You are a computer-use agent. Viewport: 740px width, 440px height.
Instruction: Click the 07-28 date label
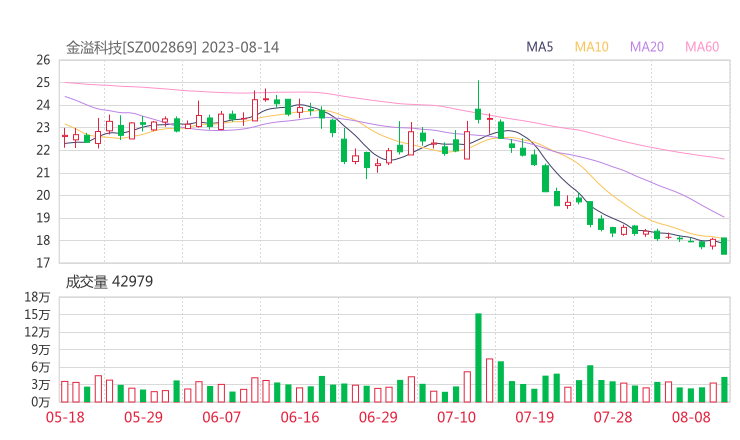pos(613,417)
